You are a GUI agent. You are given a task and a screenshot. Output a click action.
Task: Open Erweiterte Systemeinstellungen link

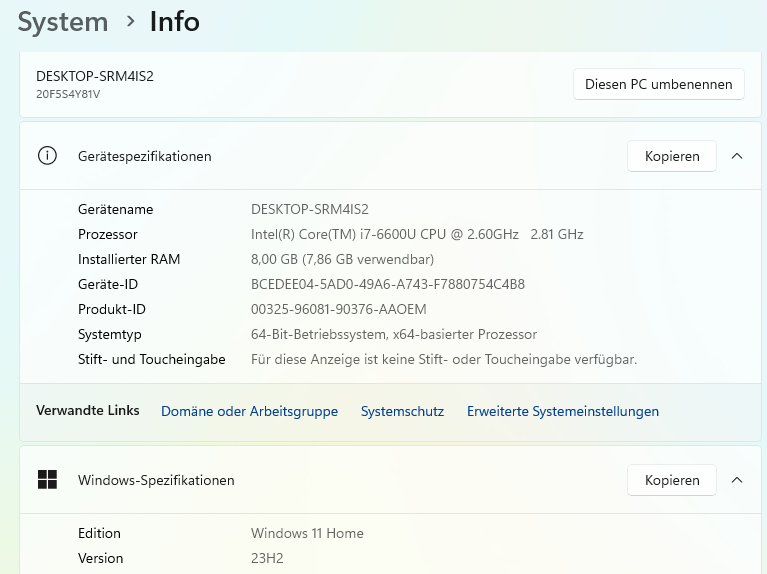[x=563, y=411]
